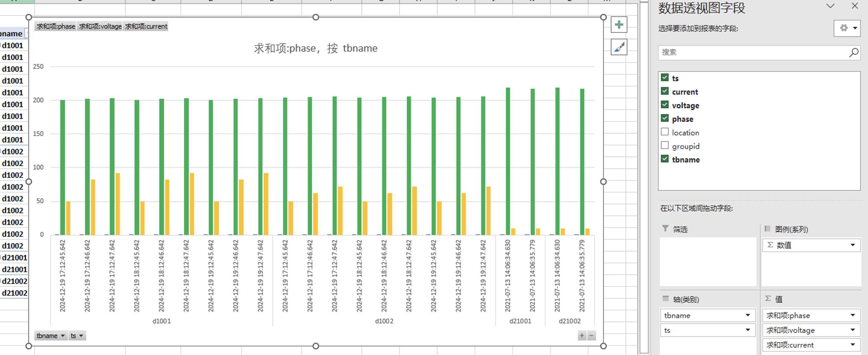Uncheck the tbname field checkbox

(665, 159)
